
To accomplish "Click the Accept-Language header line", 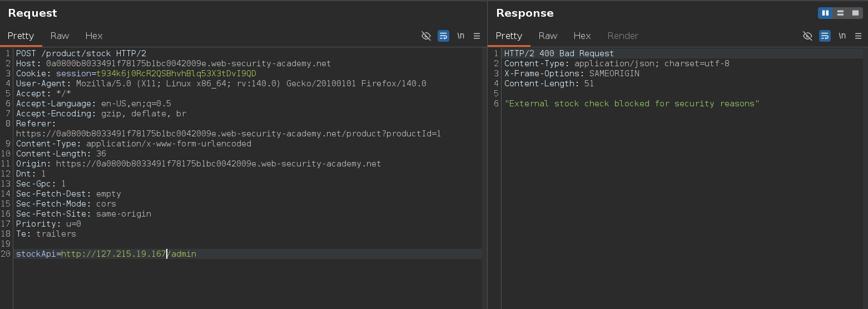I will (93, 104).
